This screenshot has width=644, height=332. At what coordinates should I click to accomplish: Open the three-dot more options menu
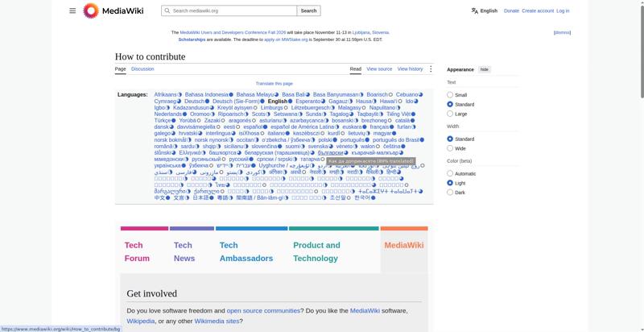[x=431, y=69]
